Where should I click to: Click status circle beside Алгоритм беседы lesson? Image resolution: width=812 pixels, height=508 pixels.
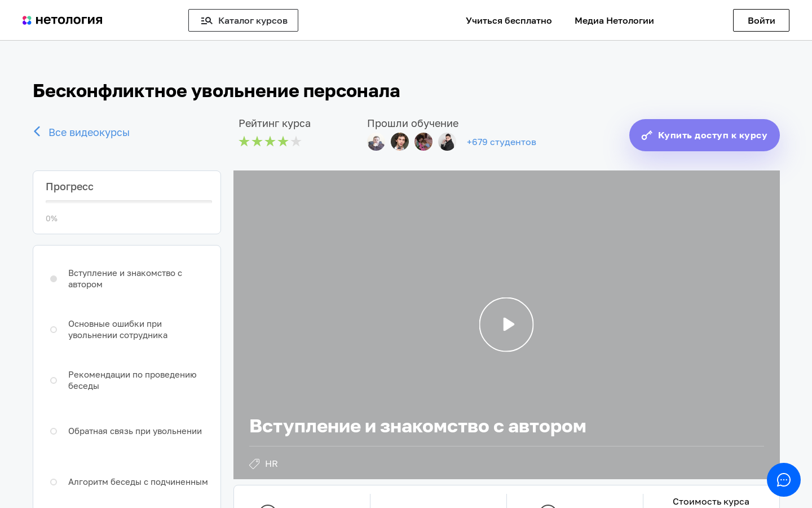[54, 482]
